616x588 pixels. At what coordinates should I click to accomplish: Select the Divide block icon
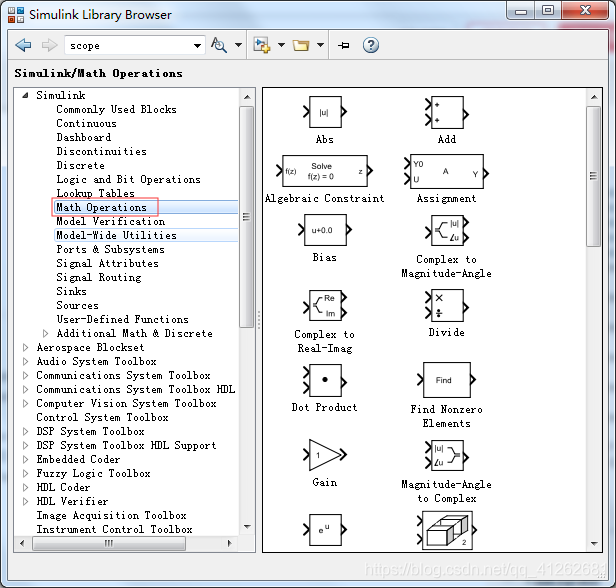447,306
